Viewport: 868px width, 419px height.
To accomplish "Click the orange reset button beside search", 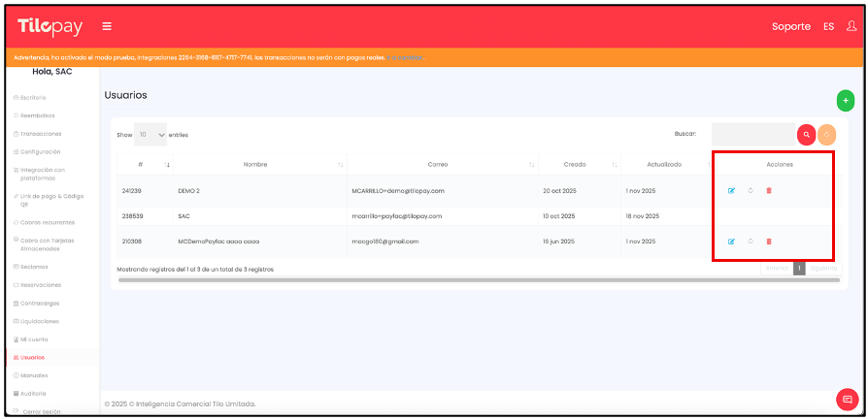I will tap(826, 135).
